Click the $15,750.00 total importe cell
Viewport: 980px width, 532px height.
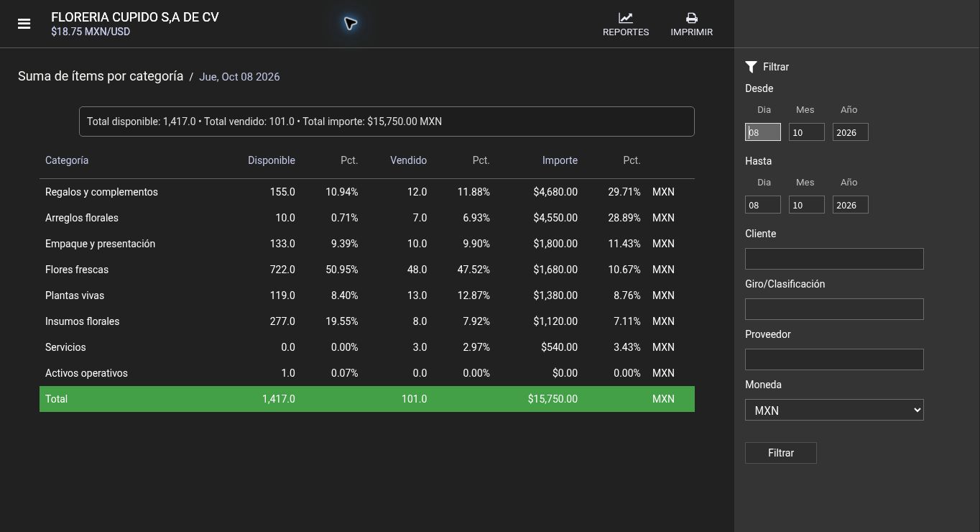point(553,399)
